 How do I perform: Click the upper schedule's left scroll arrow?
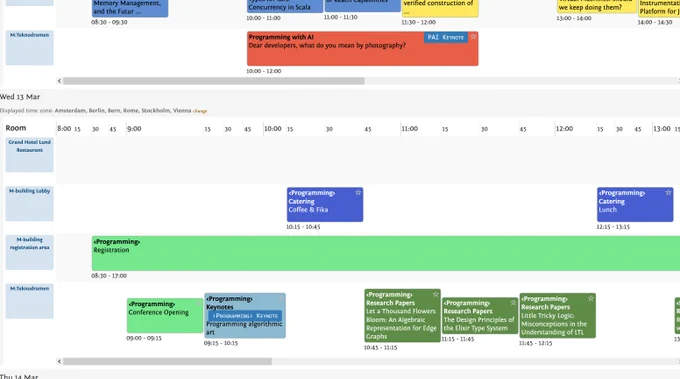[x=59, y=81]
